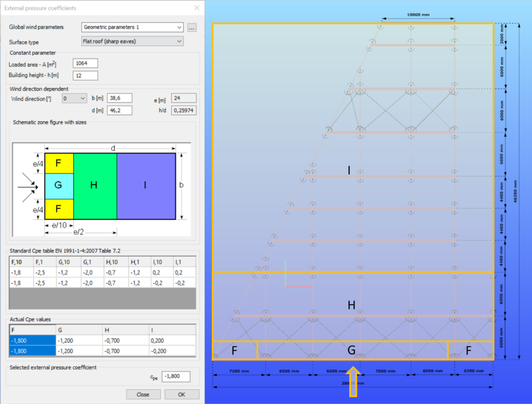
Task: Close the External pressure coefficients dialog with X
Action: click(197, 8)
